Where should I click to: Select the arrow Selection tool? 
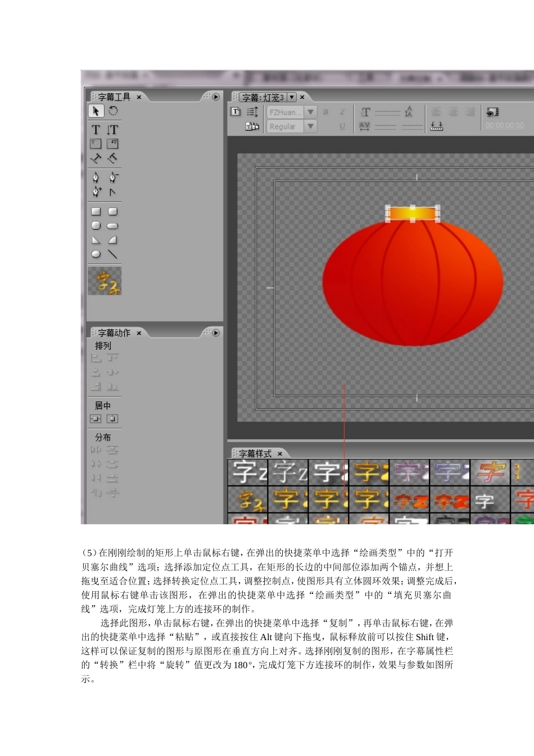point(96,111)
